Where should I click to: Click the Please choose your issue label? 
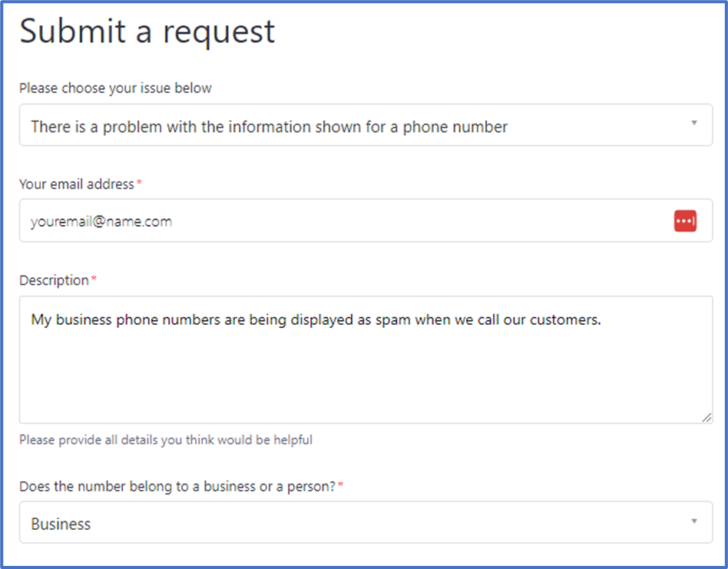pyautogui.click(x=115, y=88)
